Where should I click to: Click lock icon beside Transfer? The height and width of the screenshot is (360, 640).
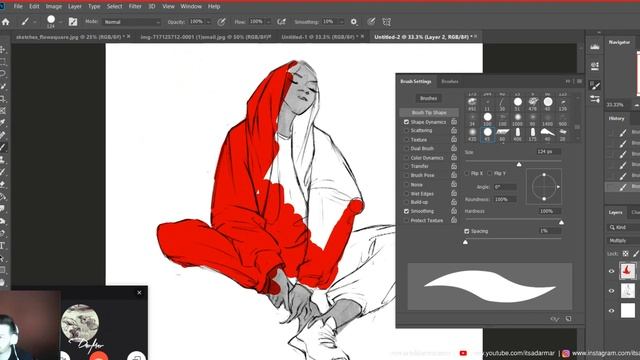pyautogui.click(x=453, y=166)
